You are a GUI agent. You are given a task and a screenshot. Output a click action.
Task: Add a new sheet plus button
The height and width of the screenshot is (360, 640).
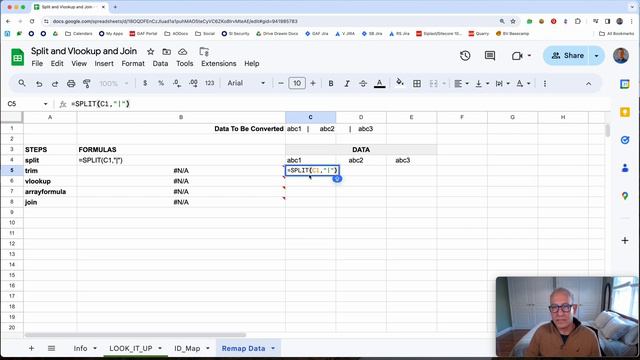pos(31,348)
